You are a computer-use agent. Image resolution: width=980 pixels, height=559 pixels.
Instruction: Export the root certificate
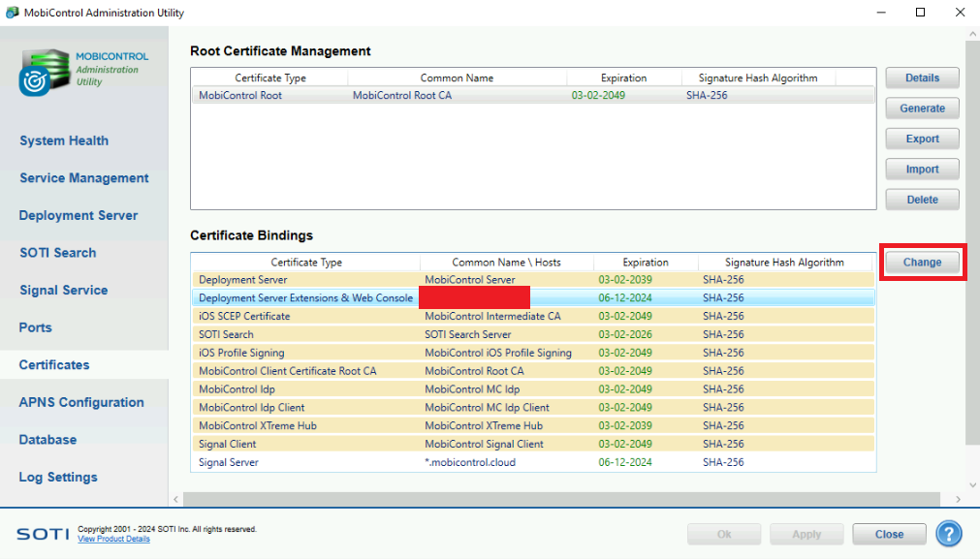tap(922, 139)
